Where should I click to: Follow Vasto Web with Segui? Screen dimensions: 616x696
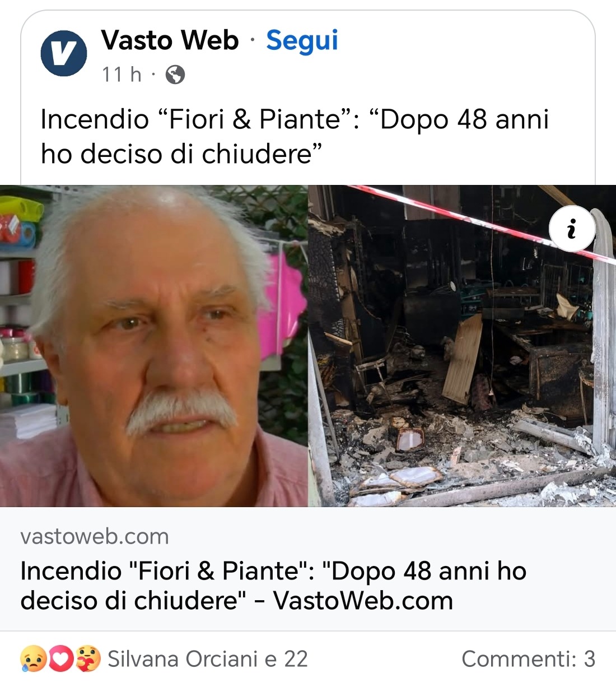point(302,40)
